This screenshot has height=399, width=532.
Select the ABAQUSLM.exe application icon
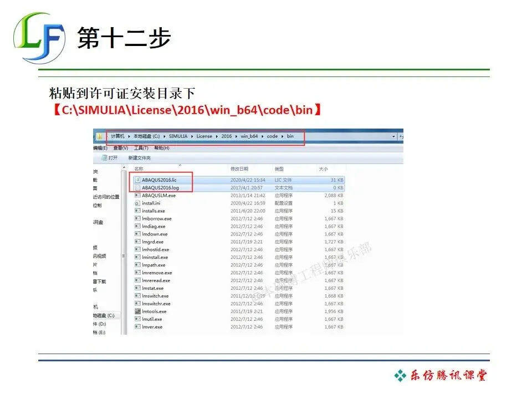click(137, 196)
